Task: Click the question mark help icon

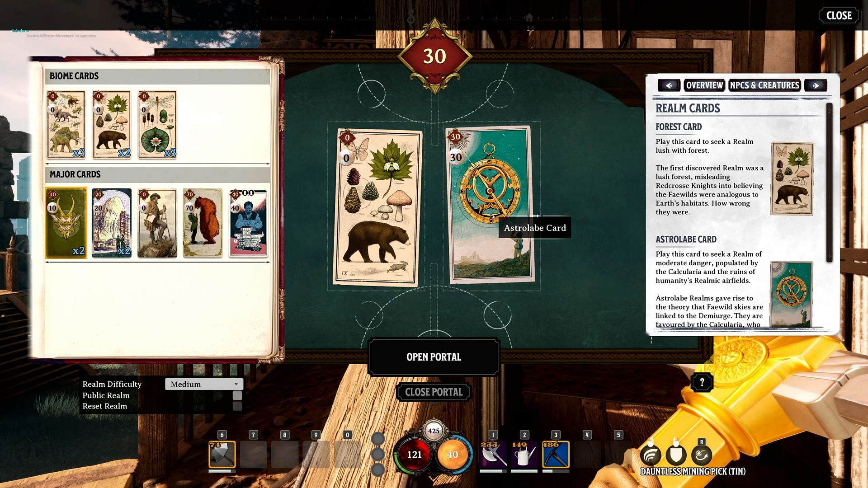Action: point(702,383)
